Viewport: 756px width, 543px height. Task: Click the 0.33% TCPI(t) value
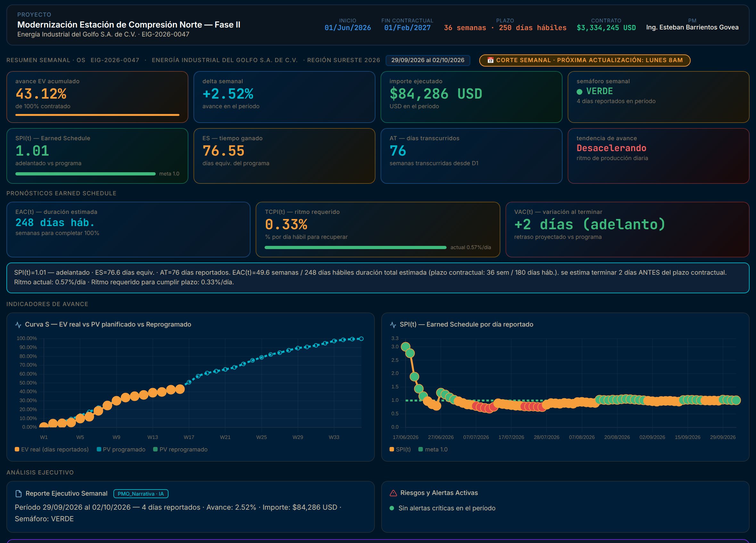tap(286, 224)
